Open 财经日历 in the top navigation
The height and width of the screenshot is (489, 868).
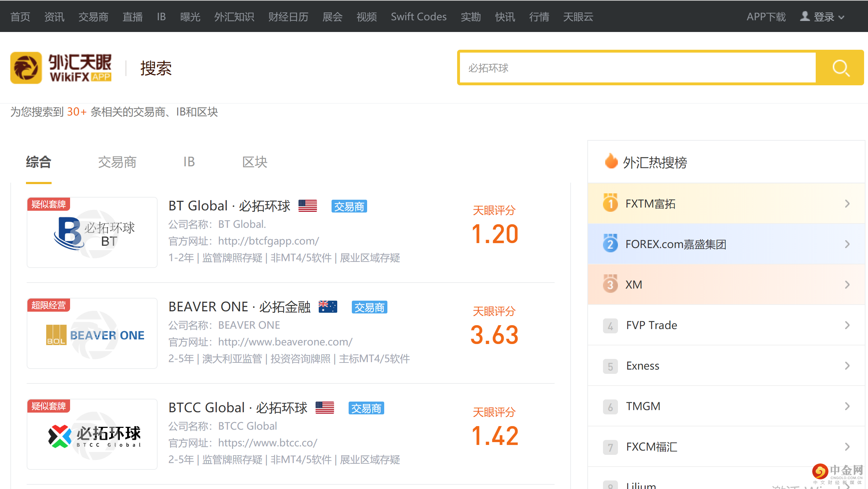289,17
